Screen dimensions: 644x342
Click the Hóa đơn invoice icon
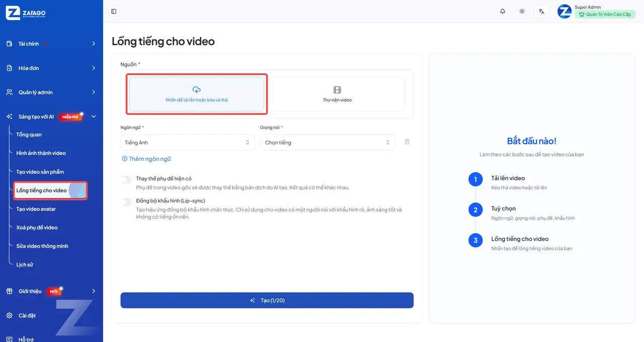pyautogui.click(x=9, y=68)
